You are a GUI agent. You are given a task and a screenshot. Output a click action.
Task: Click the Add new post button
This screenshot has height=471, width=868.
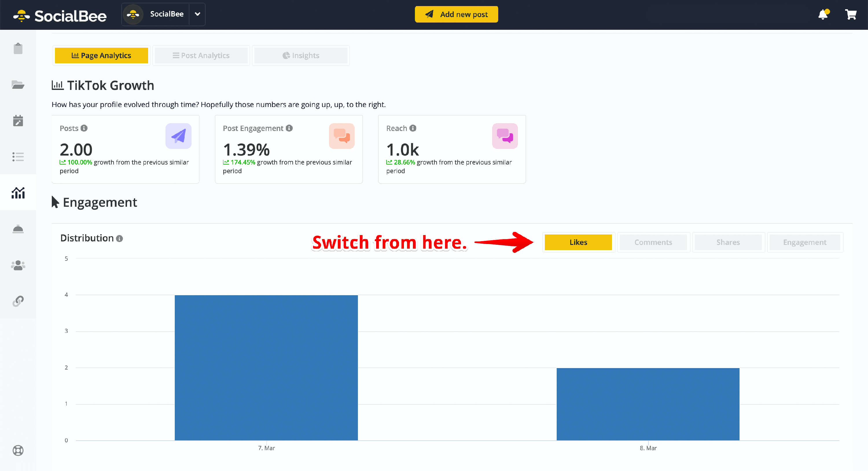456,14
